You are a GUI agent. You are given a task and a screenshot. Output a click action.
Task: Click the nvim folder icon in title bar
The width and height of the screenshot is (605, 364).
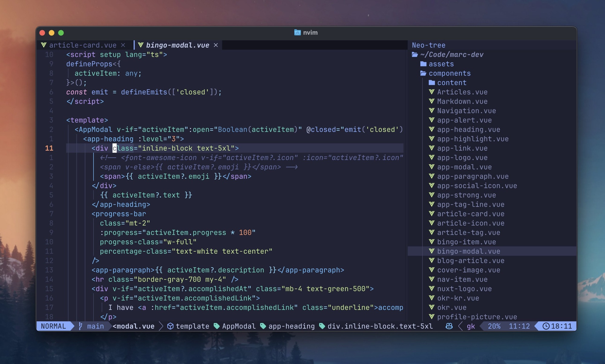297,32
